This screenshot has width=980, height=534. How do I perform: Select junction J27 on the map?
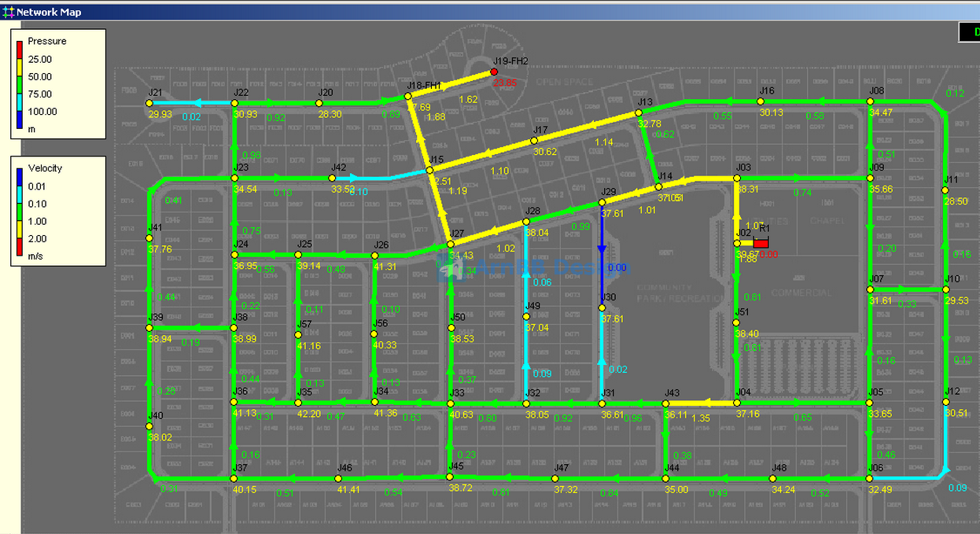pyautogui.click(x=450, y=245)
